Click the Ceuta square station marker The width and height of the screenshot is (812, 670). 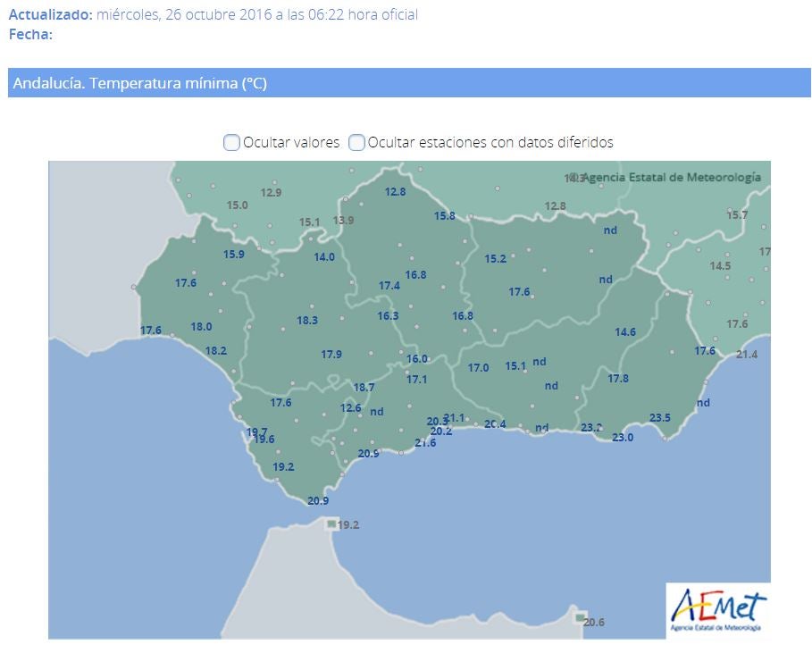click(x=331, y=523)
